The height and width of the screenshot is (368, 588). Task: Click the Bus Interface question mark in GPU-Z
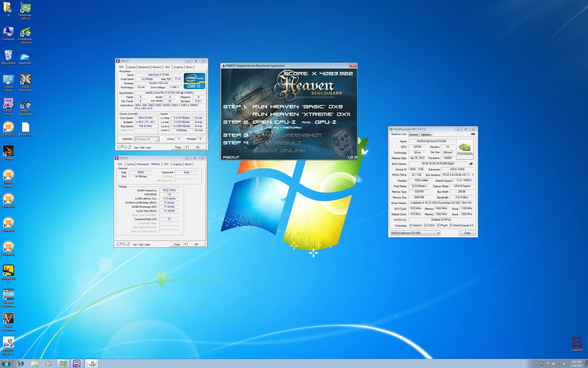[473, 175]
